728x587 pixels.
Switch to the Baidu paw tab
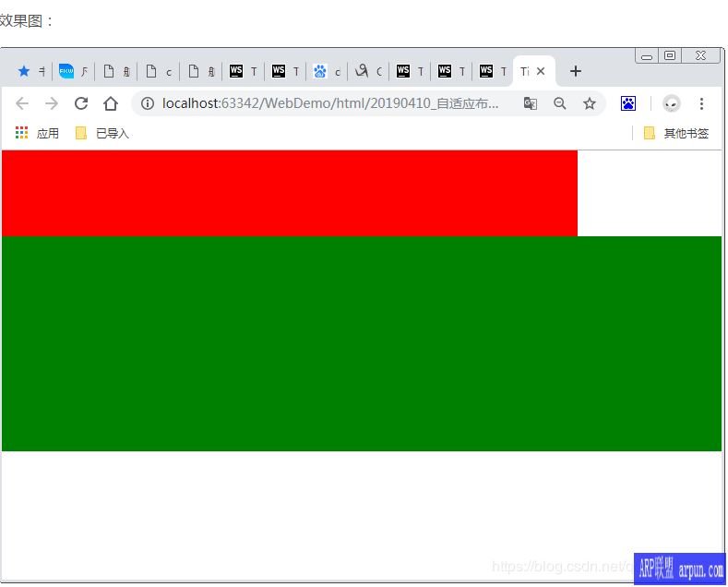[x=326, y=71]
